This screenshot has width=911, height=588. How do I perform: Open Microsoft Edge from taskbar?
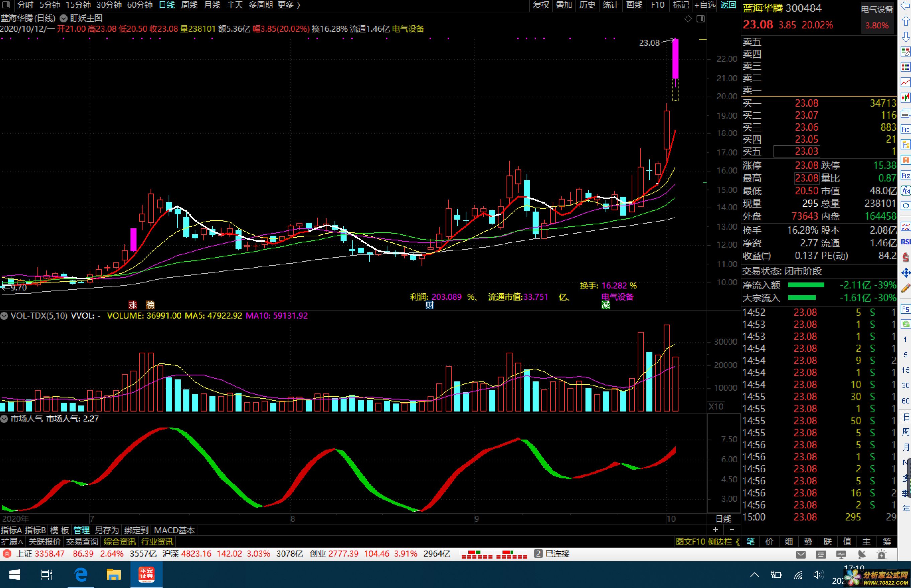[x=81, y=574]
